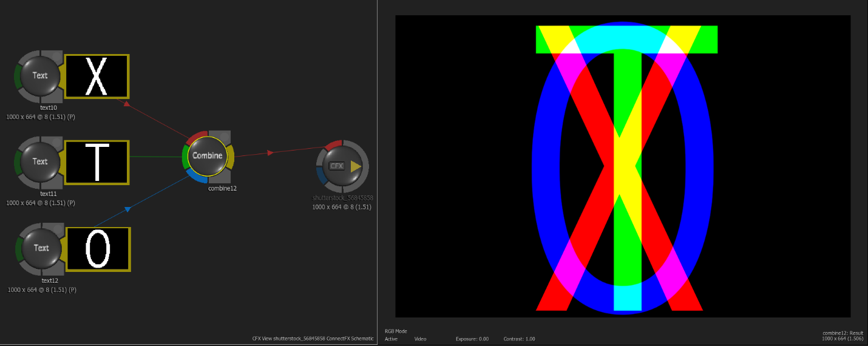Select the text12 Text node
The image size is (868, 346).
coord(41,248)
